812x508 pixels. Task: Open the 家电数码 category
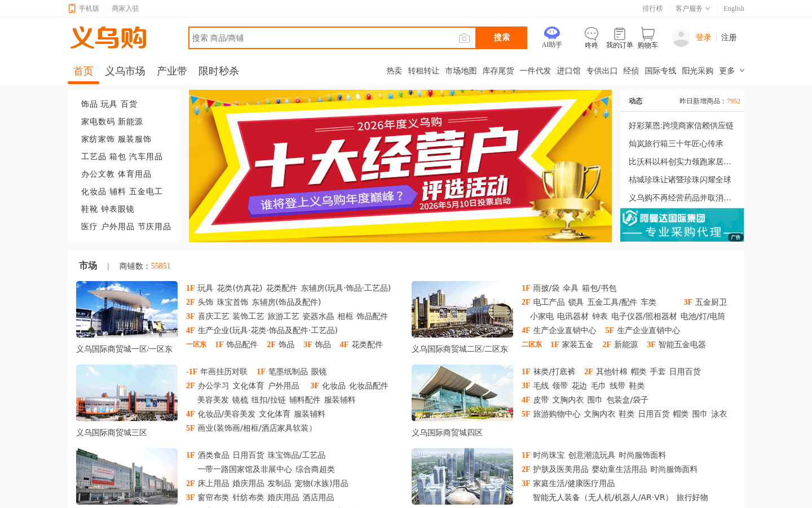click(x=98, y=121)
